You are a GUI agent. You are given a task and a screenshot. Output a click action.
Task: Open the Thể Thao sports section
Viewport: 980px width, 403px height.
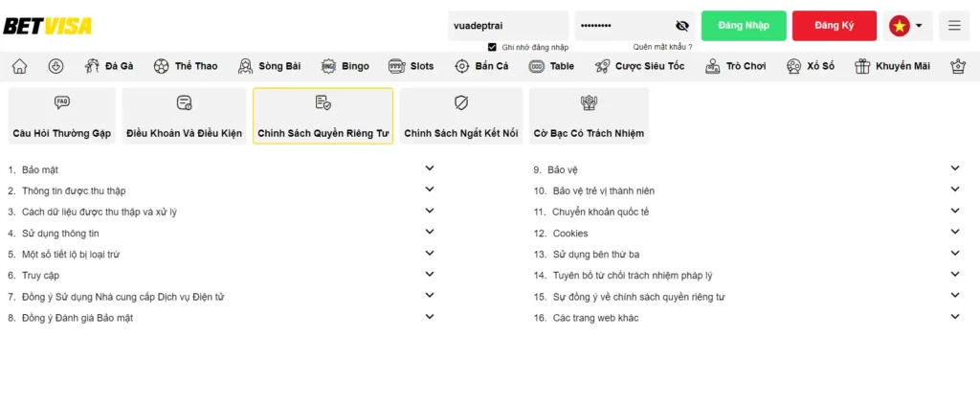185,66
